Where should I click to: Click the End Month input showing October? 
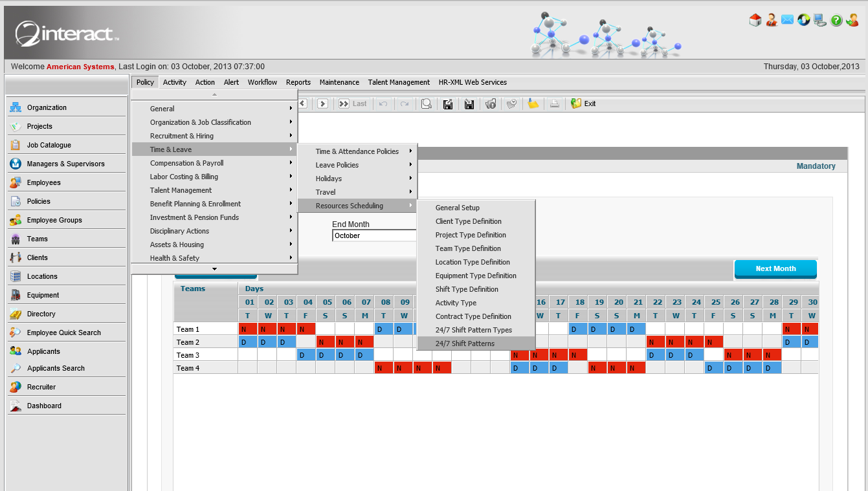pyautogui.click(x=374, y=235)
